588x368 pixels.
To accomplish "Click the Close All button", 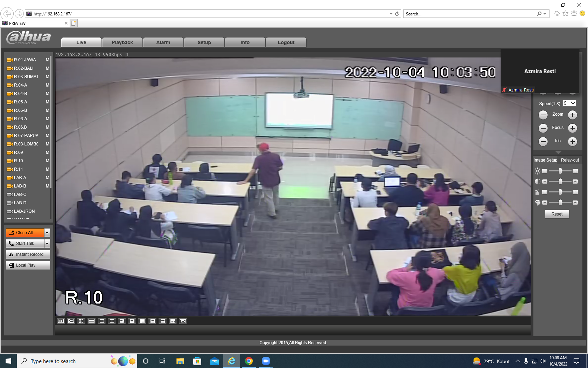I will pyautogui.click(x=25, y=233).
